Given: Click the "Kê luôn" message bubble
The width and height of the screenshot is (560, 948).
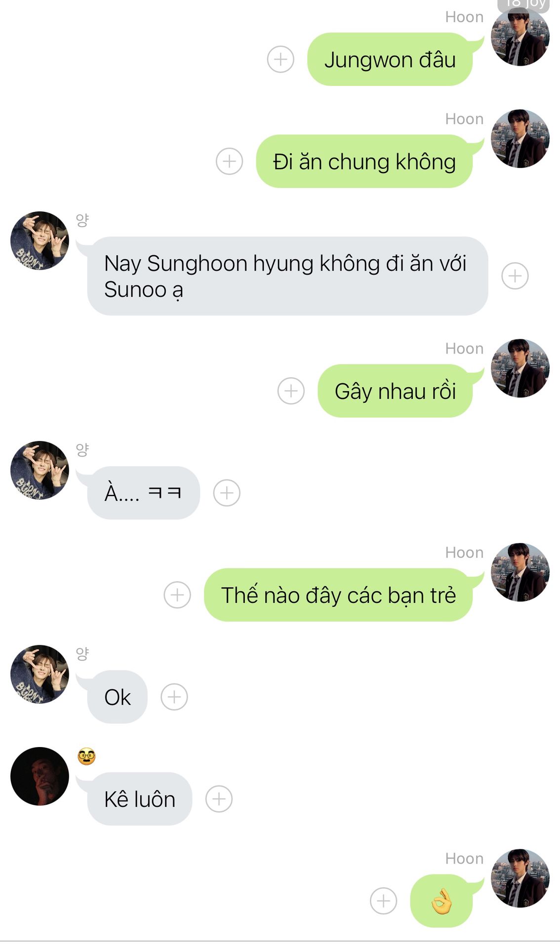Looking at the screenshot, I should [140, 799].
